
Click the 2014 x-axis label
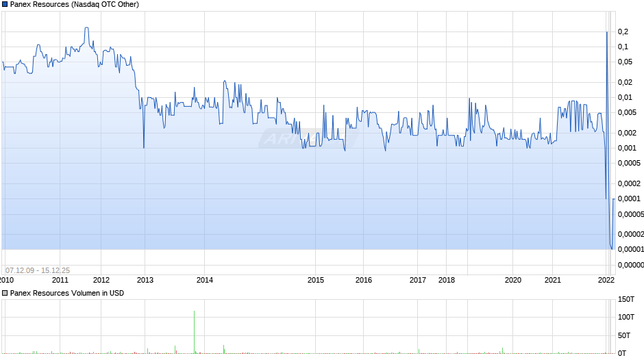pyautogui.click(x=205, y=280)
